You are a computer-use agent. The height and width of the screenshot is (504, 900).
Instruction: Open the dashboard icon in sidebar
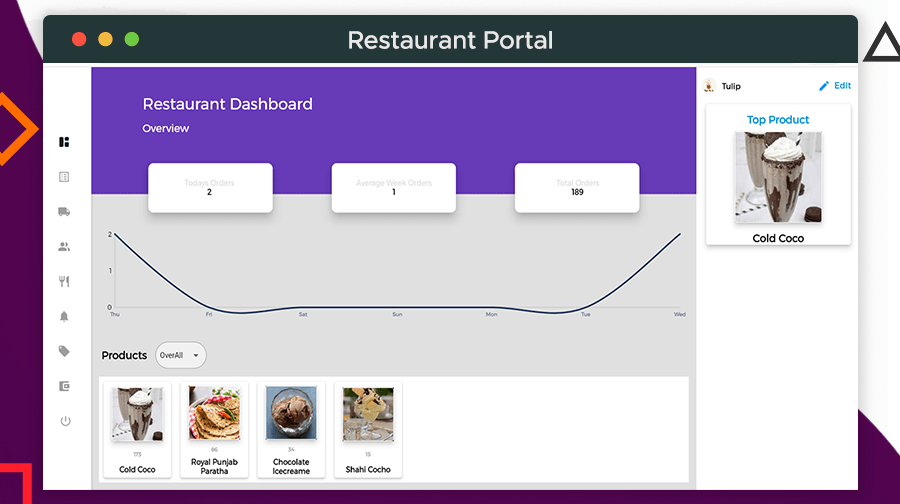[64, 142]
